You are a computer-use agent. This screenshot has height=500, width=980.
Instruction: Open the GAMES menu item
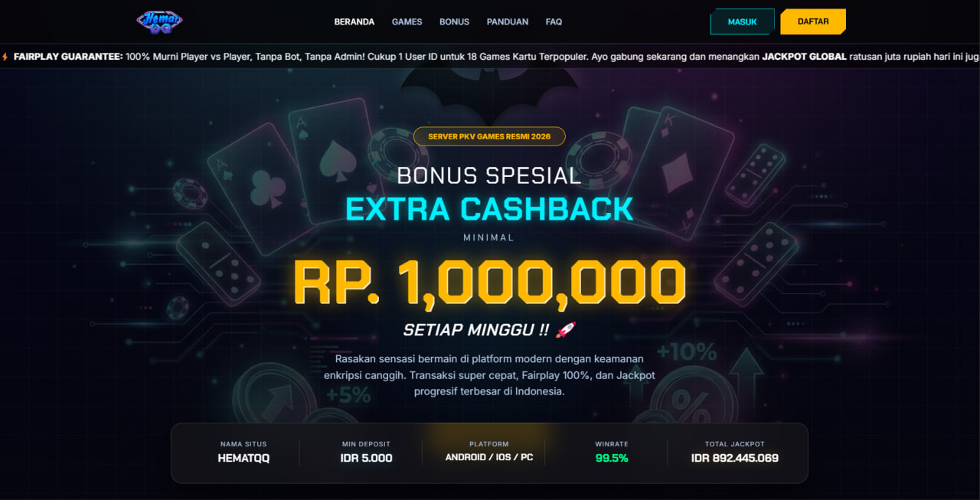click(407, 22)
